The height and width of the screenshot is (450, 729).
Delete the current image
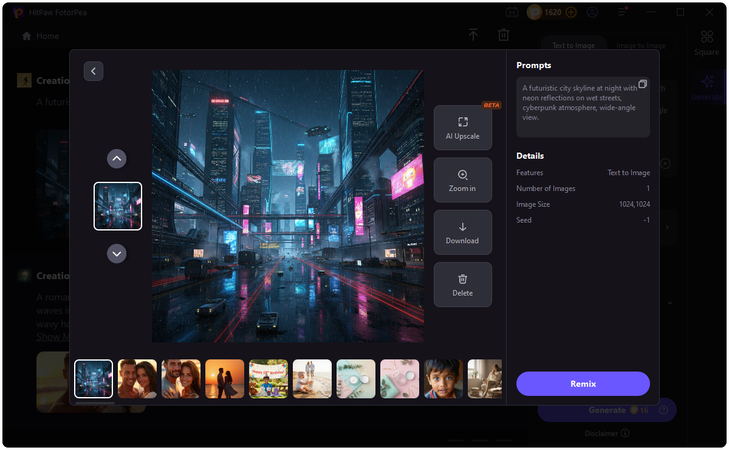[463, 285]
